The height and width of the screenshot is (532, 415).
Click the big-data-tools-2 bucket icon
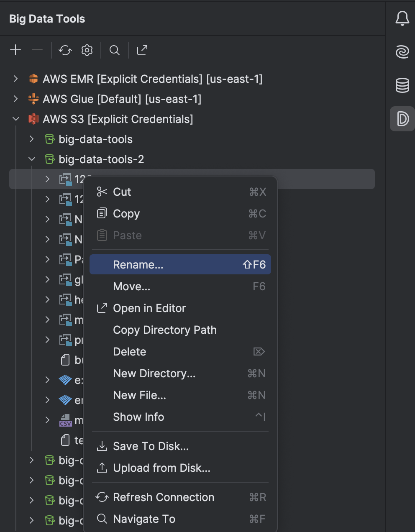pyautogui.click(x=50, y=159)
